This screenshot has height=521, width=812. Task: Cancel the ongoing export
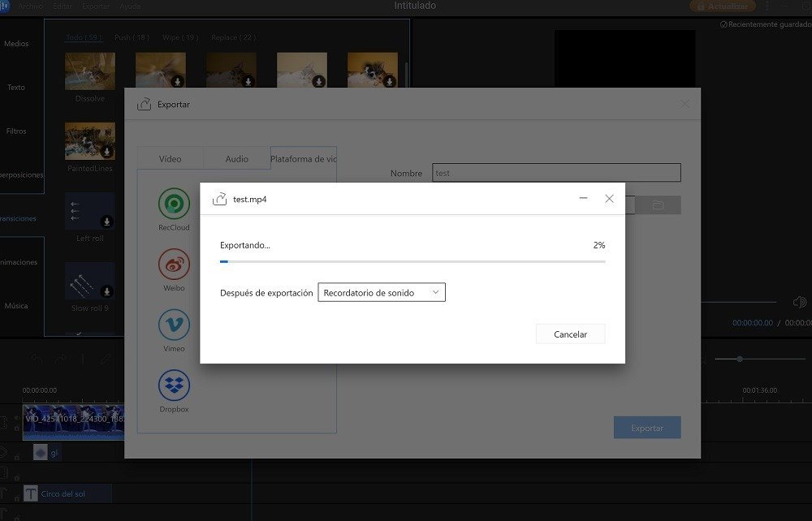(570, 334)
